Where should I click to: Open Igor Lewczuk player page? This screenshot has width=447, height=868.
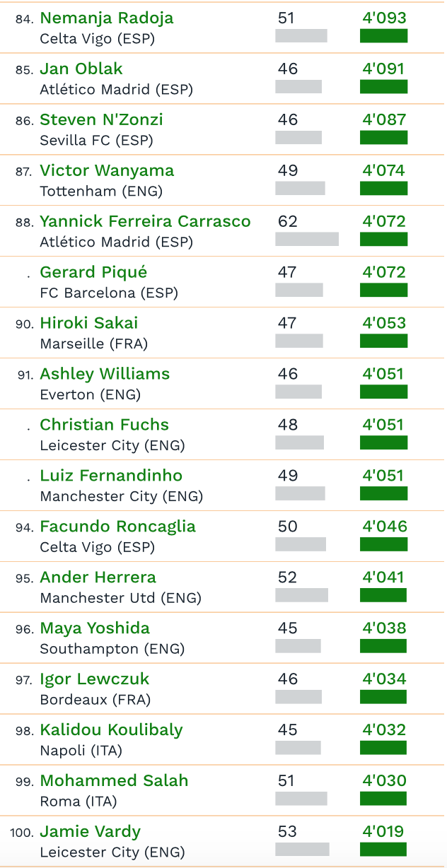[95, 680]
